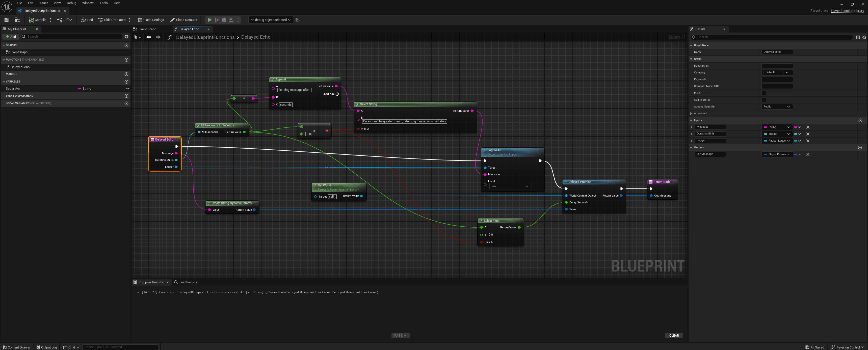Viewport: 868px width, 350px height.
Task: Click Add pin on Append node
Action: click(x=331, y=94)
